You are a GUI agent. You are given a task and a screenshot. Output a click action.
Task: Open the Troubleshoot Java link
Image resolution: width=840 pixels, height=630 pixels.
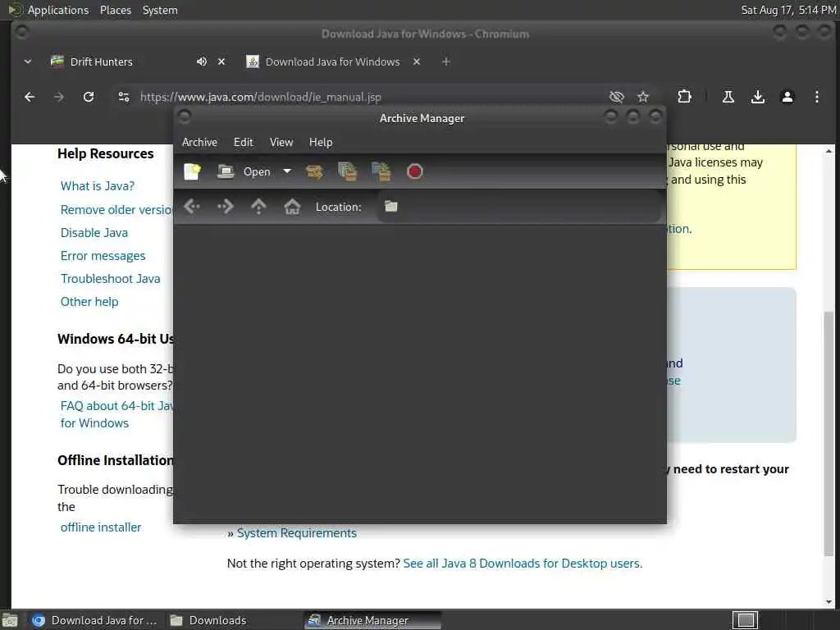[111, 279]
